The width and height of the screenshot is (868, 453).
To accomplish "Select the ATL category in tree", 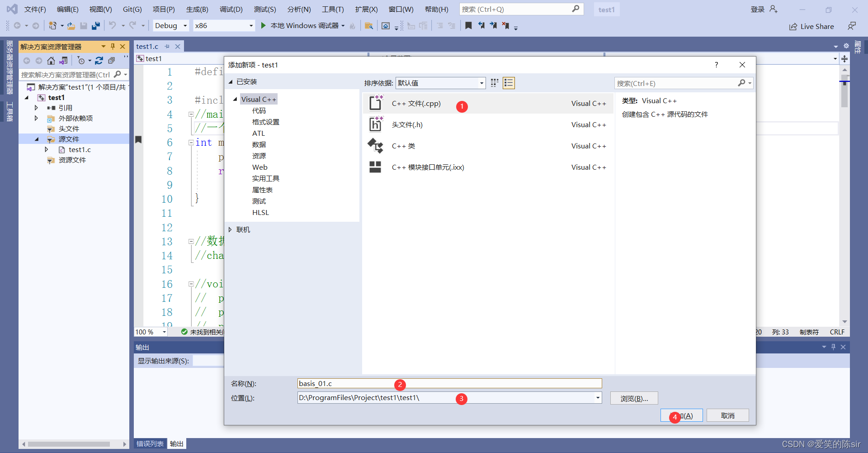I will (x=259, y=133).
